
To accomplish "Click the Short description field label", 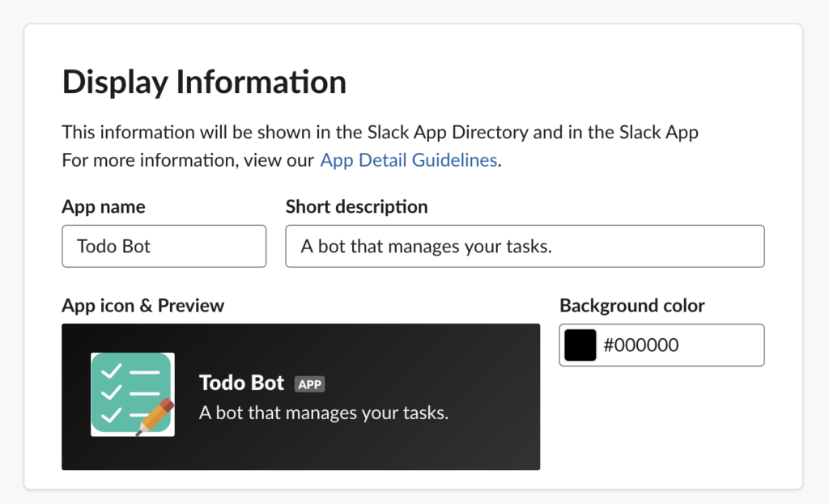I will pyautogui.click(x=356, y=206).
